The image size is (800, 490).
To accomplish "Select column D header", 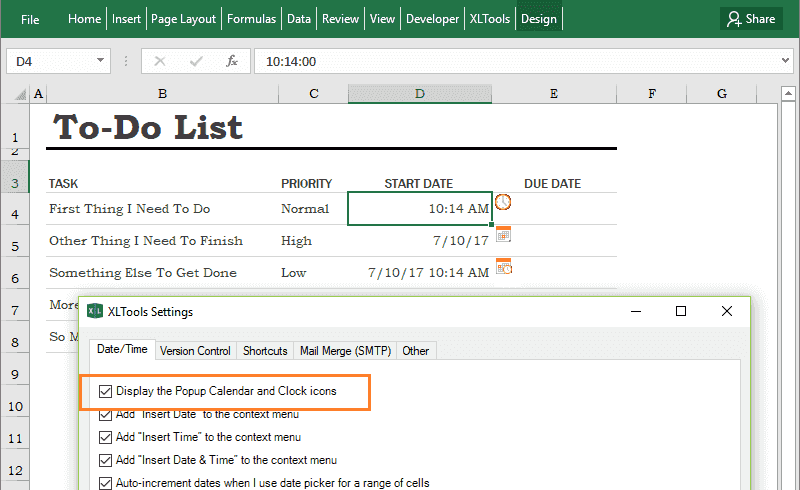I will (x=419, y=94).
